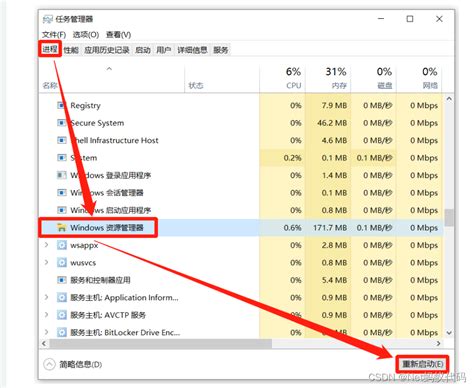
Task: Click the Shell Infrastructure Host icon
Action: click(x=61, y=140)
